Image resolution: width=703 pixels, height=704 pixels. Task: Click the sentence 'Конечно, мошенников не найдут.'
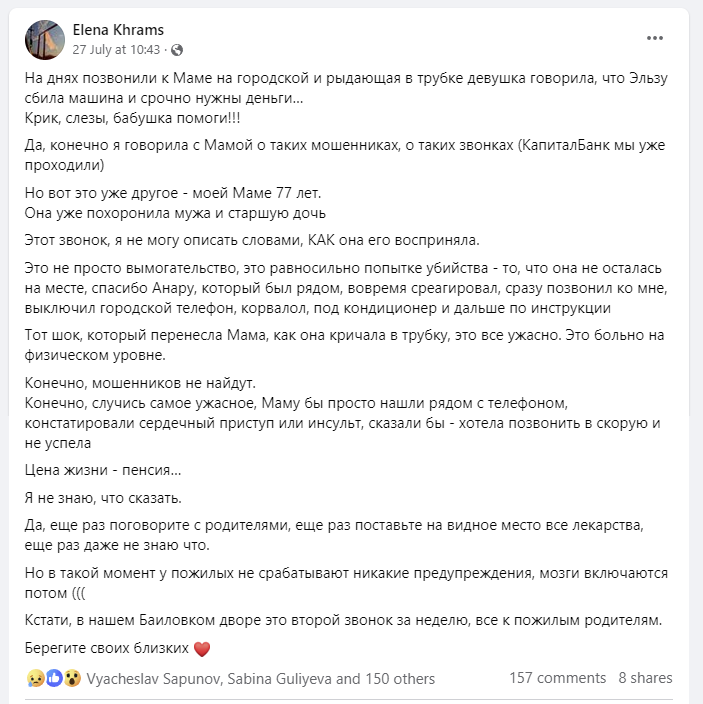(140, 383)
